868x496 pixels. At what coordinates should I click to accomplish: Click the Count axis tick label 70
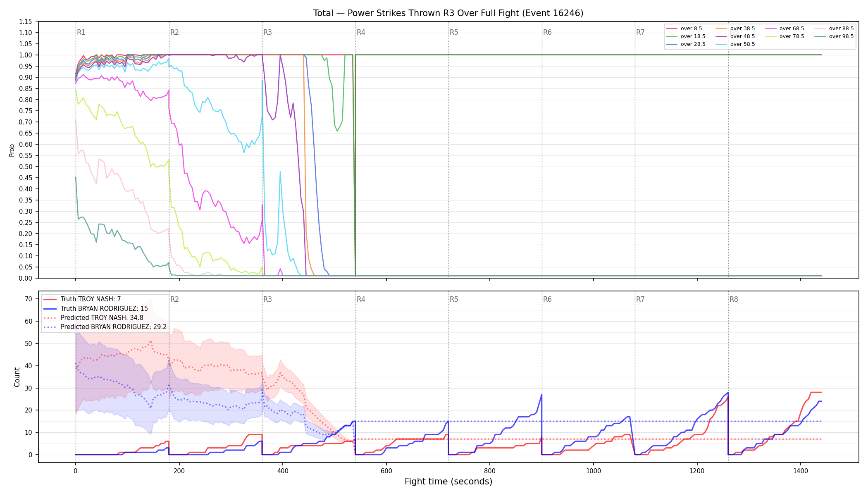(x=29, y=299)
